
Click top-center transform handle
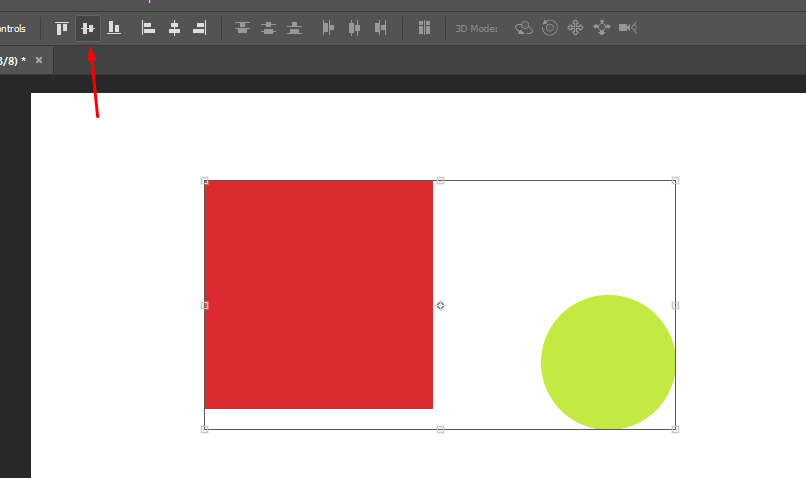441,180
